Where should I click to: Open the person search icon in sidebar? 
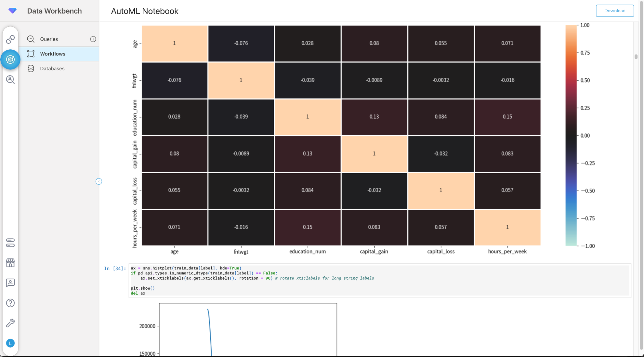(x=10, y=80)
